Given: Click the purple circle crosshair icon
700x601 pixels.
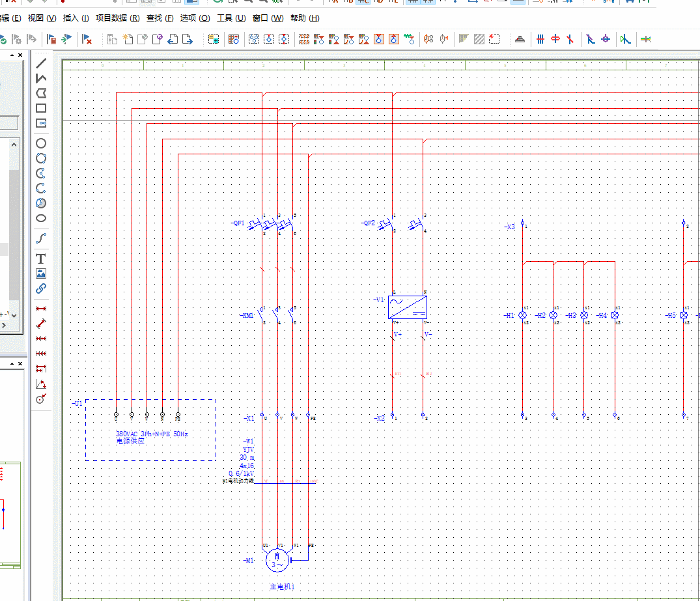Looking at the screenshot, I should [606, 39].
